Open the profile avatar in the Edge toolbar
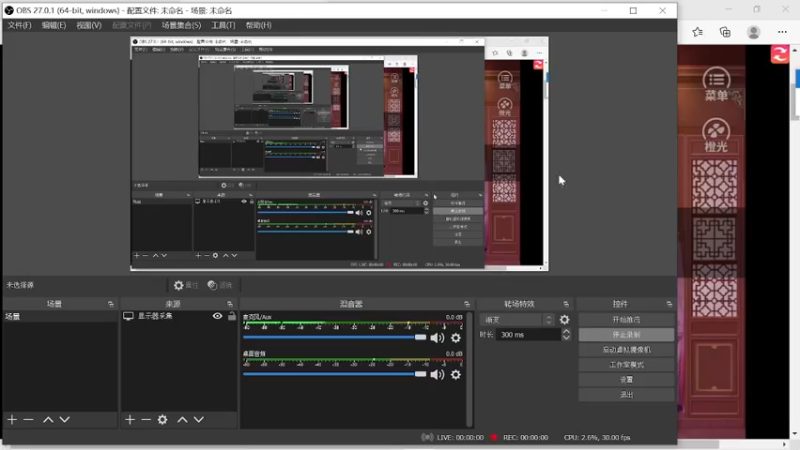 tap(754, 32)
